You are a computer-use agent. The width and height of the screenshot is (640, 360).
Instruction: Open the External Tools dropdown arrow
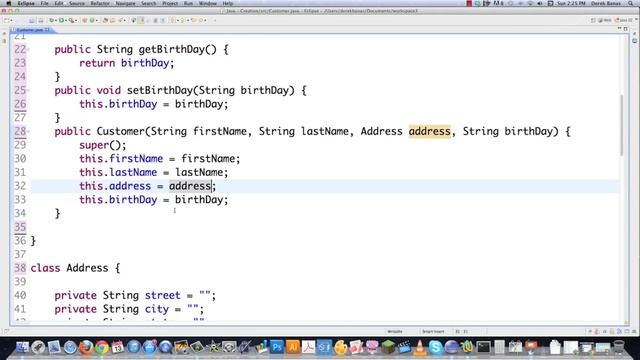(76, 20)
